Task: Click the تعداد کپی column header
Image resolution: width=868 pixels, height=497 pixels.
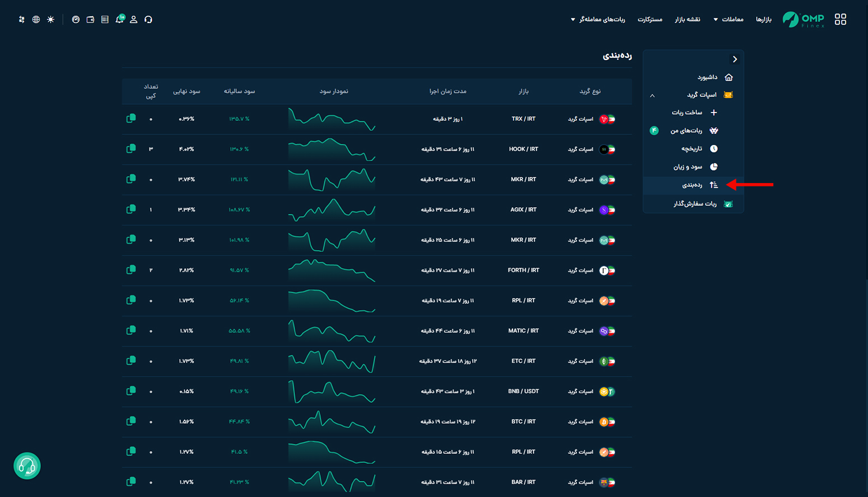Action: [x=151, y=91]
